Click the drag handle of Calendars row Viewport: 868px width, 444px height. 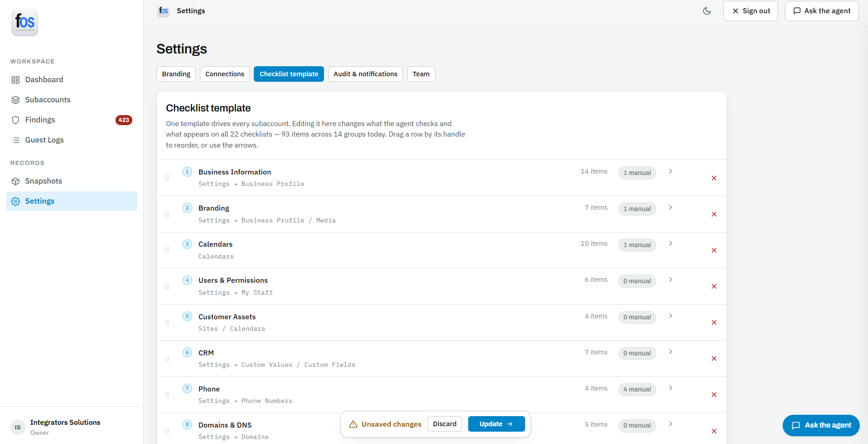[x=167, y=250]
